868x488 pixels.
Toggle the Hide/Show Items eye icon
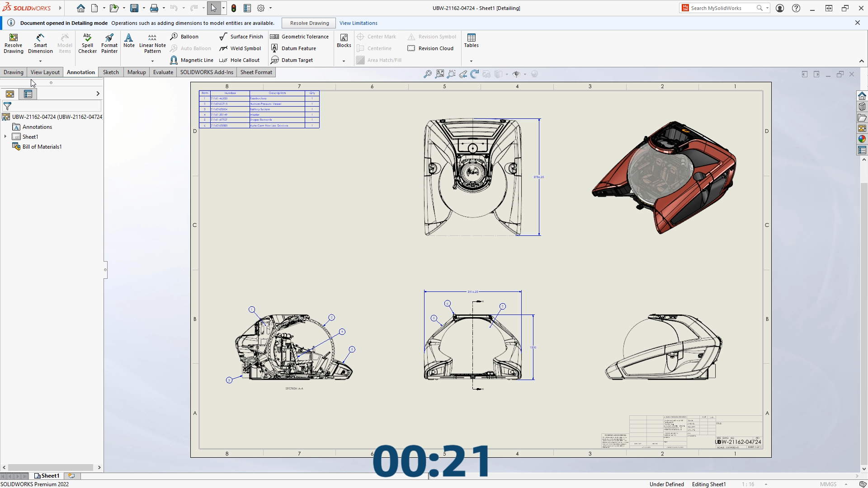(x=516, y=74)
